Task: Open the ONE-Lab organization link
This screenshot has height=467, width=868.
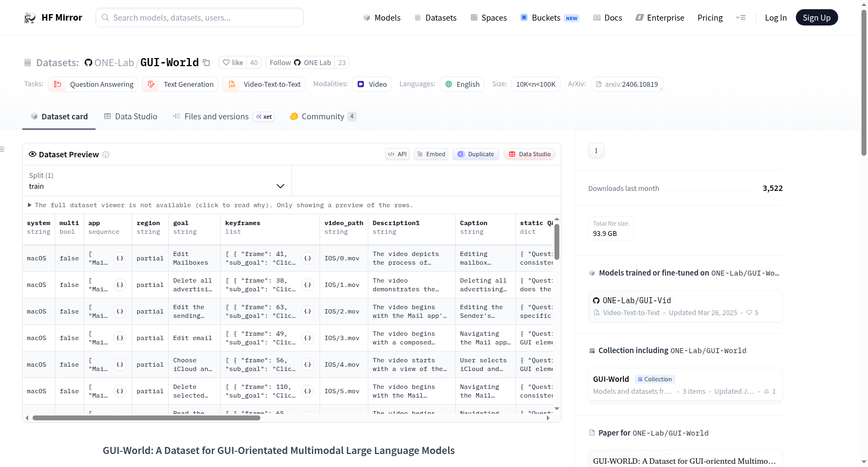Action: click(x=114, y=63)
